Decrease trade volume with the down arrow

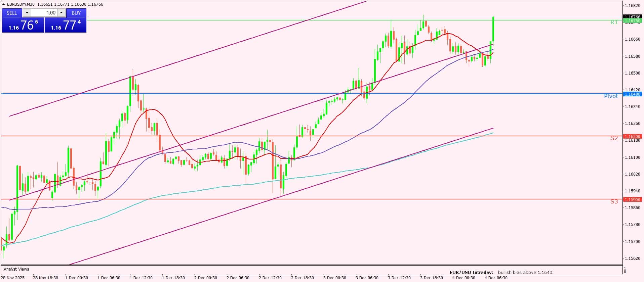click(27, 13)
